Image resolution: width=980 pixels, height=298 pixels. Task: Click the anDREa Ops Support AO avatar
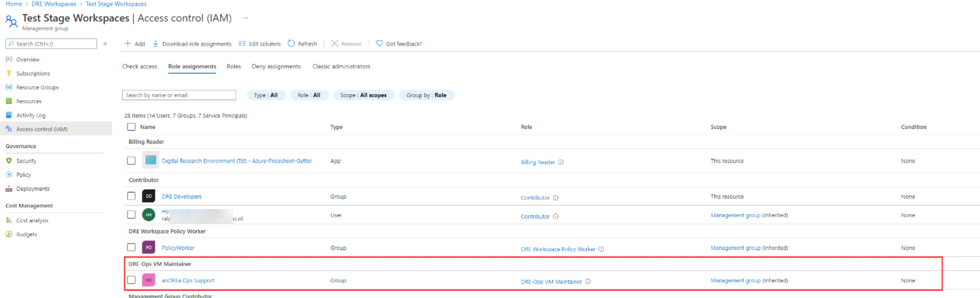[x=149, y=280]
